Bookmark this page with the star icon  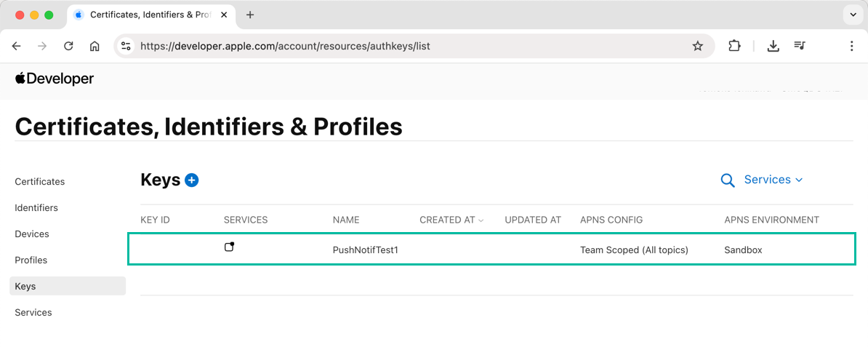click(x=698, y=46)
